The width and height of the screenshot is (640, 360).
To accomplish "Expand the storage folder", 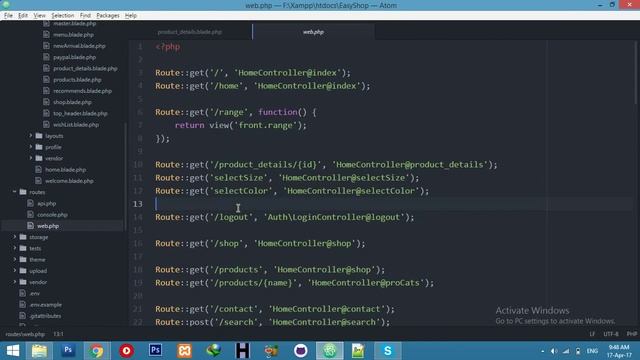I will (15, 237).
